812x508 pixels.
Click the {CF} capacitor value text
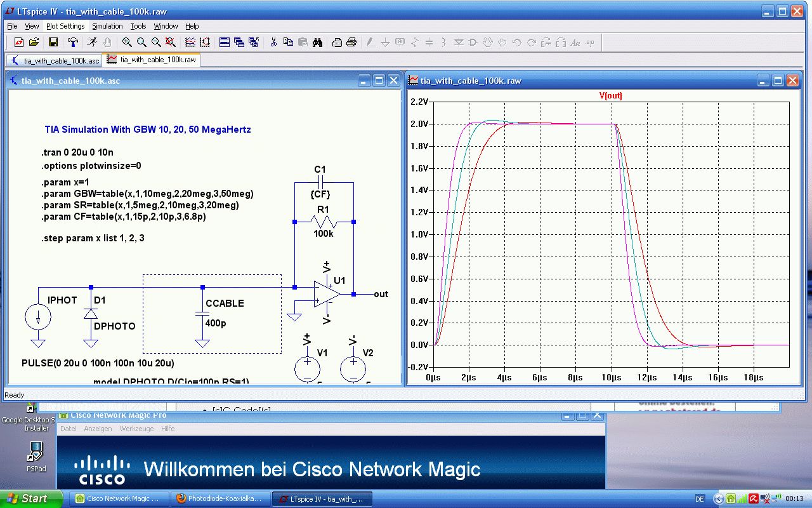[320, 194]
